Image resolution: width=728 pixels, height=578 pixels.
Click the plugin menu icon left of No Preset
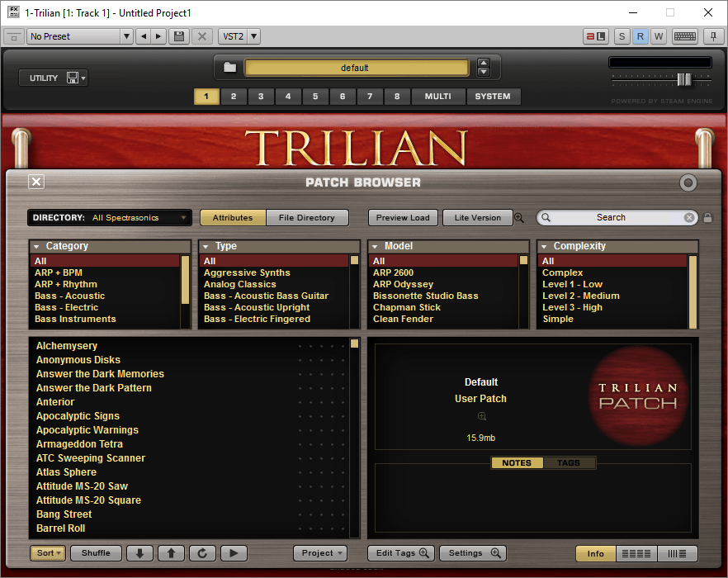(x=14, y=36)
